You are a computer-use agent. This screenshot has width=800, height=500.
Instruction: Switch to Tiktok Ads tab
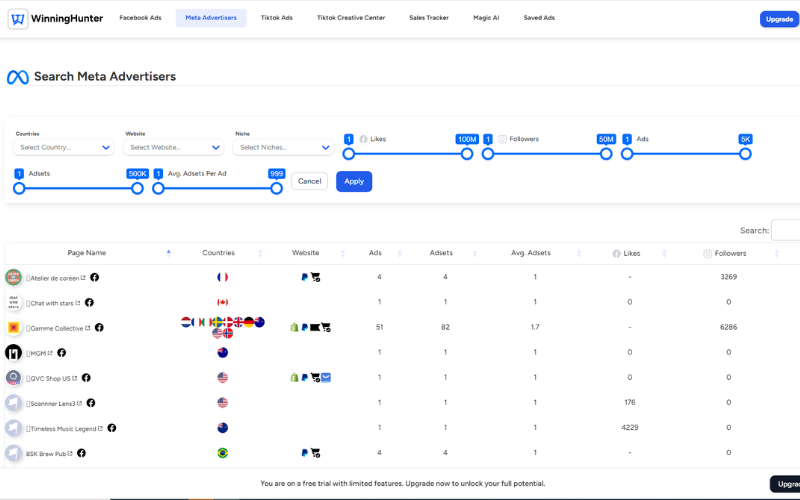pyautogui.click(x=277, y=18)
